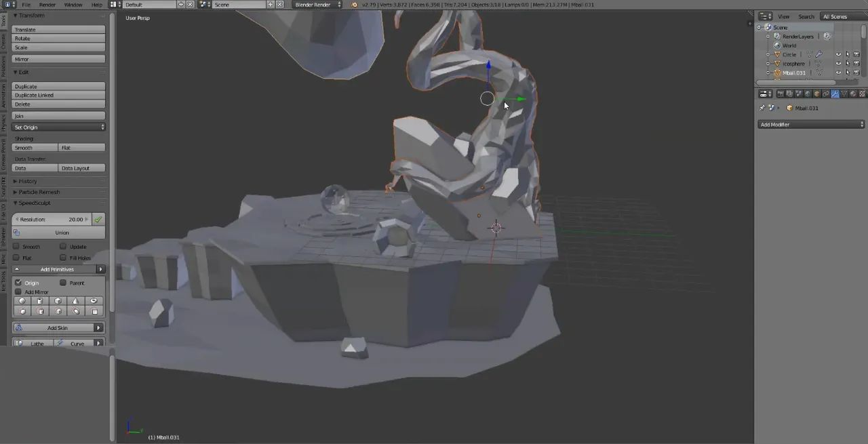Image resolution: width=868 pixels, height=444 pixels.
Task: Confirm resolution with the green checkmark
Action: point(98,220)
